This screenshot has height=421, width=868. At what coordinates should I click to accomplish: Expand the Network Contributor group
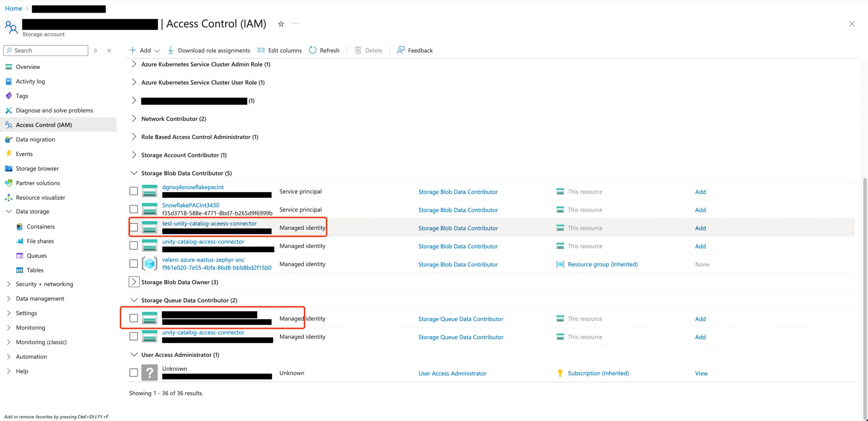pos(134,118)
